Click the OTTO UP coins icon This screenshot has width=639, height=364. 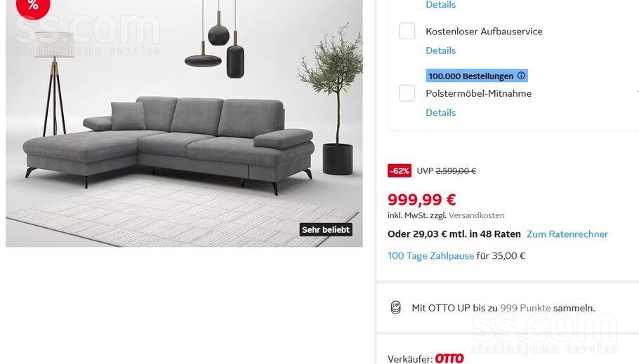tap(395, 307)
